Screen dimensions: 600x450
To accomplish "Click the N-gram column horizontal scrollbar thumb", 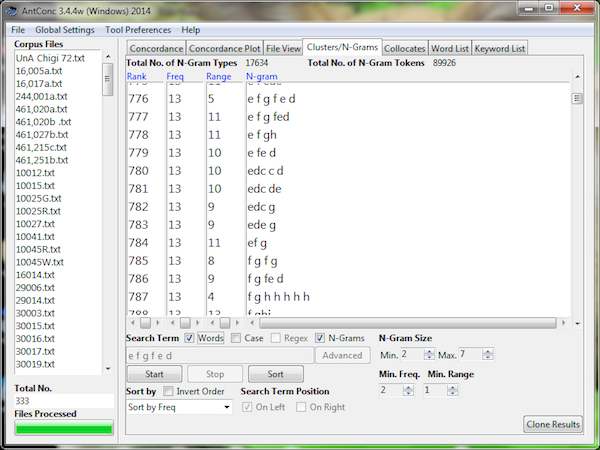I will [408, 323].
